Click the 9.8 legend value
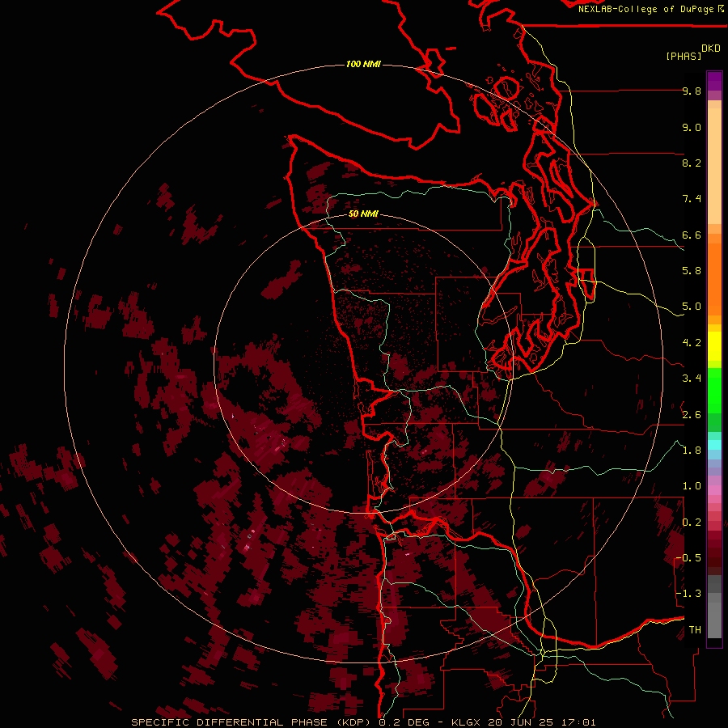 (x=692, y=91)
